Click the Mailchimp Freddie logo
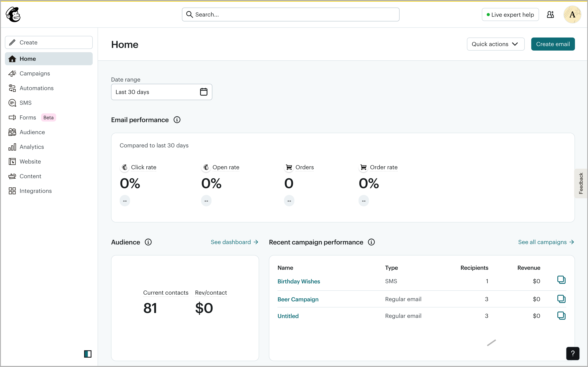The height and width of the screenshot is (367, 588). click(x=13, y=14)
